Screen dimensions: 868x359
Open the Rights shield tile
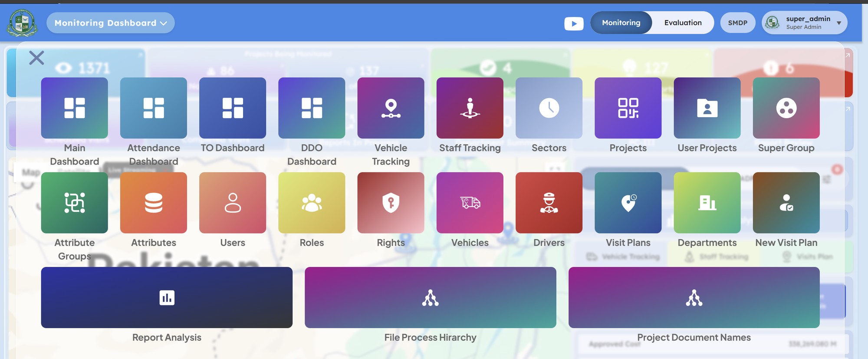point(391,203)
